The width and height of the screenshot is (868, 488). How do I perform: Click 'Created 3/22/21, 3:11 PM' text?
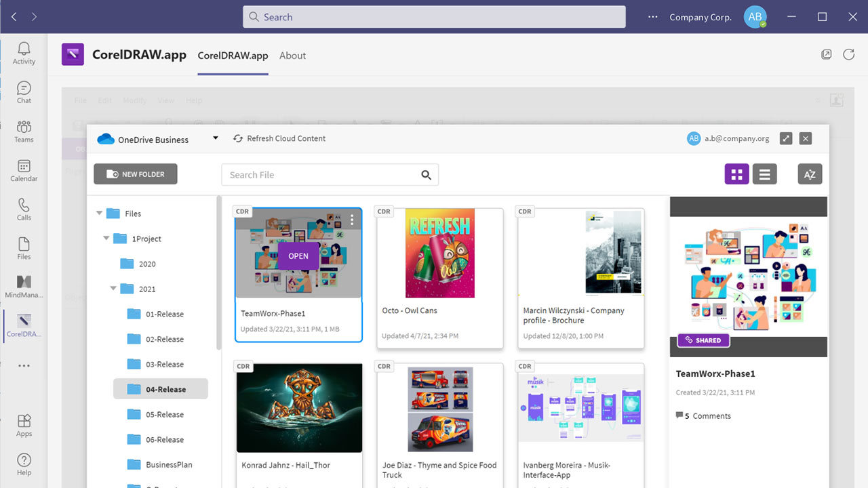coord(715,392)
